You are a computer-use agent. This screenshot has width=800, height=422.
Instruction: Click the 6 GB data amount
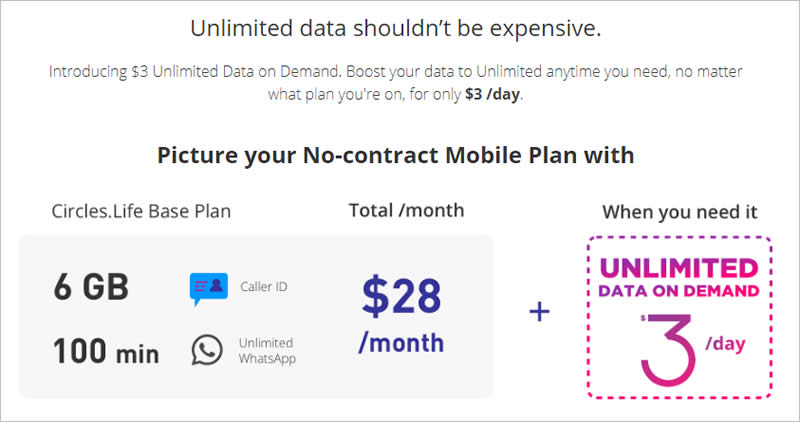[x=91, y=287]
